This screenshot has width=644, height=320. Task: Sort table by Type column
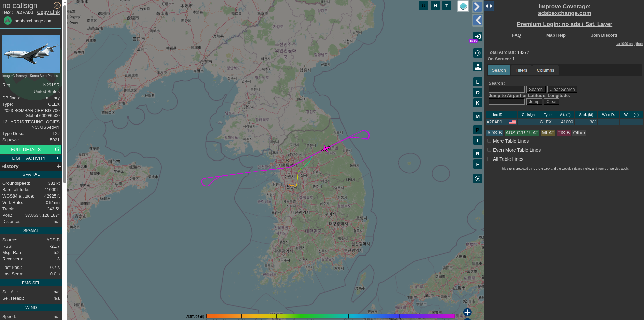(548, 115)
